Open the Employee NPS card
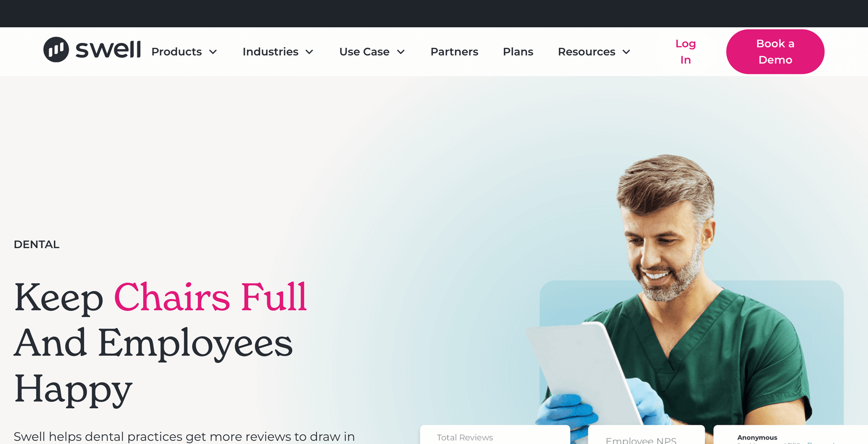This screenshot has width=868, height=444. (x=646, y=435)
